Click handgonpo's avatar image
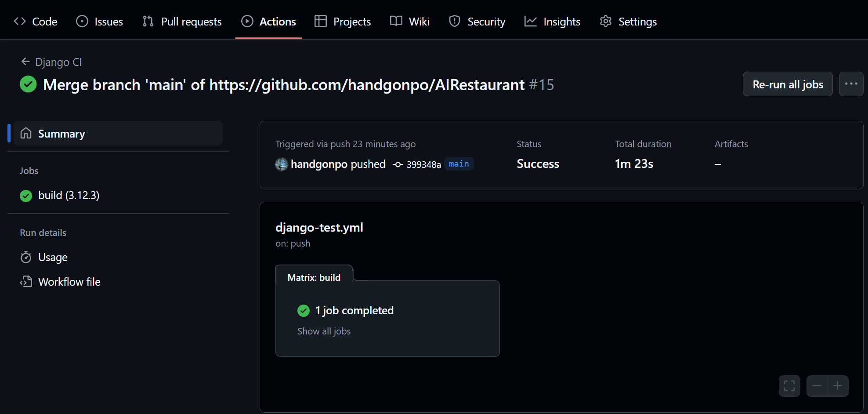868x414 pixels. [281, 164]
